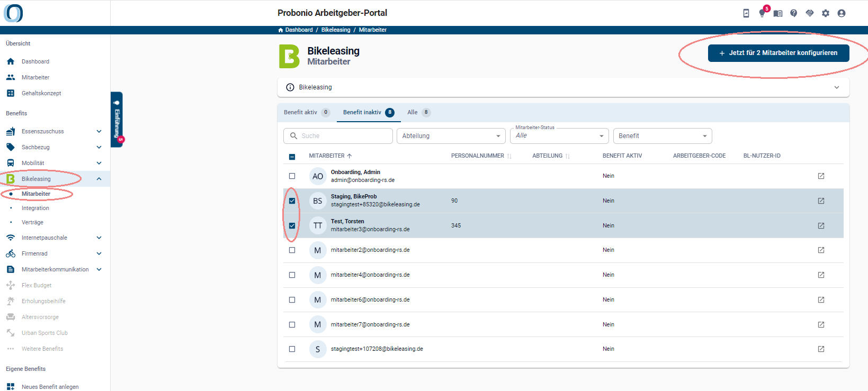Click the Altersvorsorge sofa icon

pyautogui.click(x=11, y=317)
